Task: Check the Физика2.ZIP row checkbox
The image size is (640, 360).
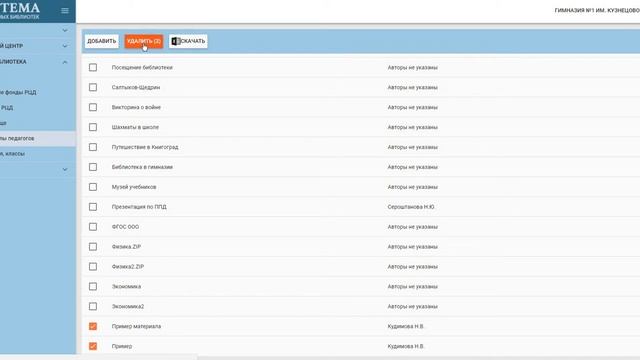Action: (93, 267)
